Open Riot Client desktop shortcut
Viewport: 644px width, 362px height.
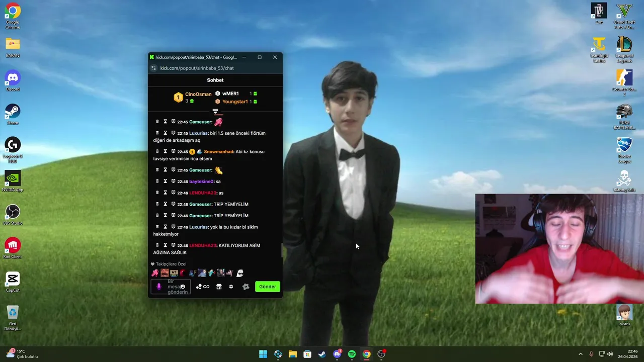[13, 248]
